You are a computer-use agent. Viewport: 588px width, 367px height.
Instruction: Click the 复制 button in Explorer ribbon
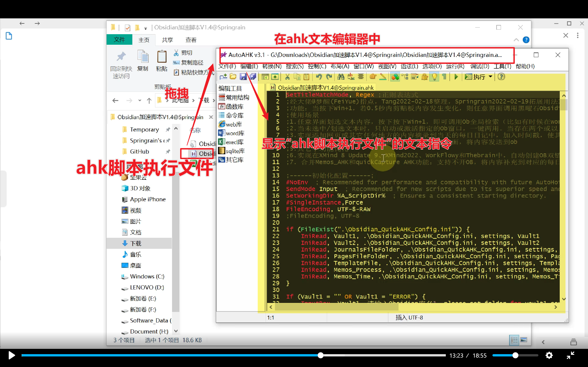click(143, 61)
